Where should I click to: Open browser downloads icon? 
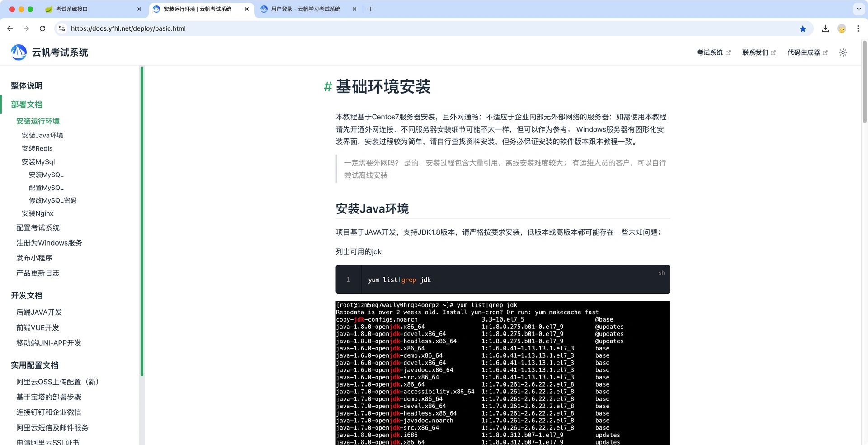click(826, 28)
